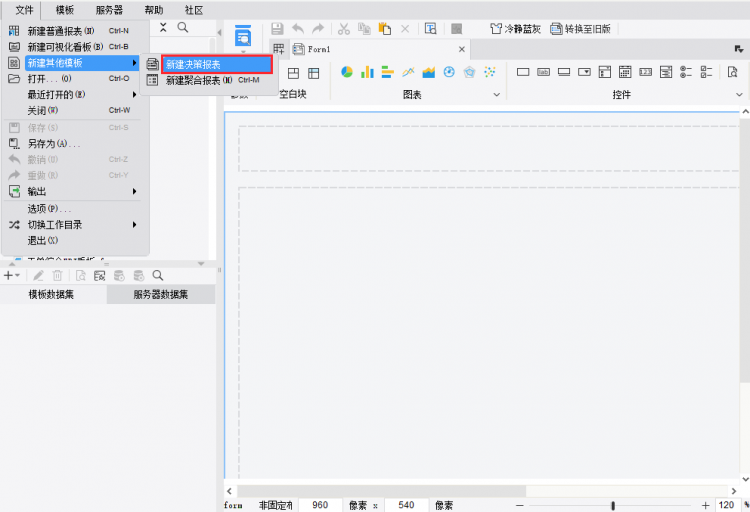Click the zoom slider handle
Image resolution: width=750 pixels, height=512 pixels.
point(613,505)
